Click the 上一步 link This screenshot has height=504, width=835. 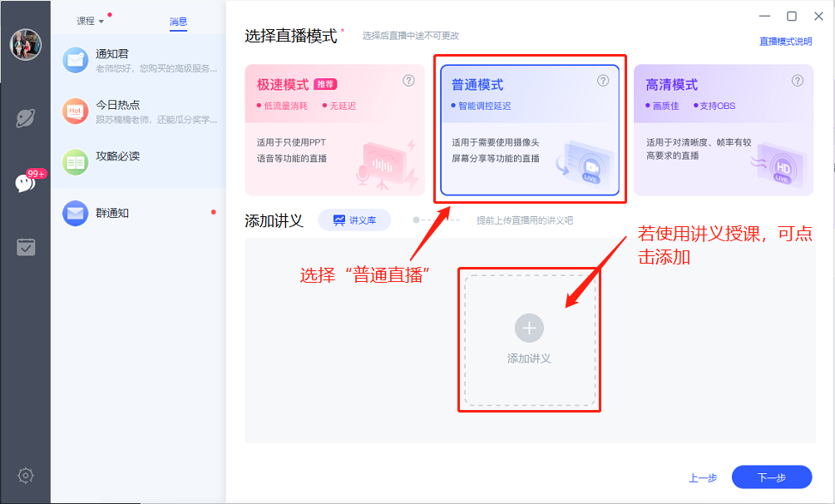(702, 478)
